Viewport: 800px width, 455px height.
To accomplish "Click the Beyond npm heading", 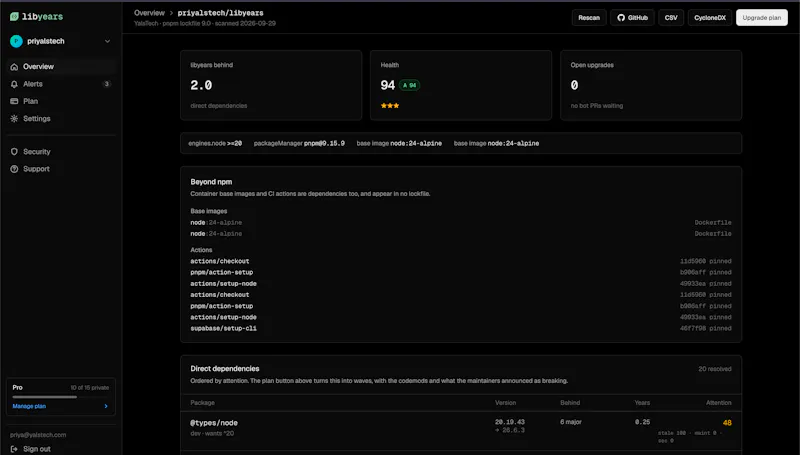I will pyautogui.click(x=211, y=182).
